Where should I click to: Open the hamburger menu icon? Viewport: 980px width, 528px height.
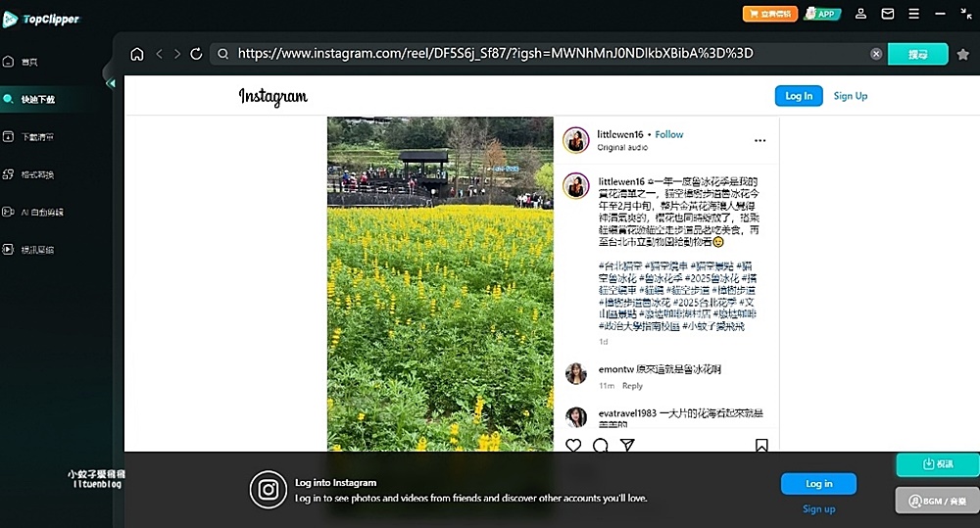pos(913,14)
